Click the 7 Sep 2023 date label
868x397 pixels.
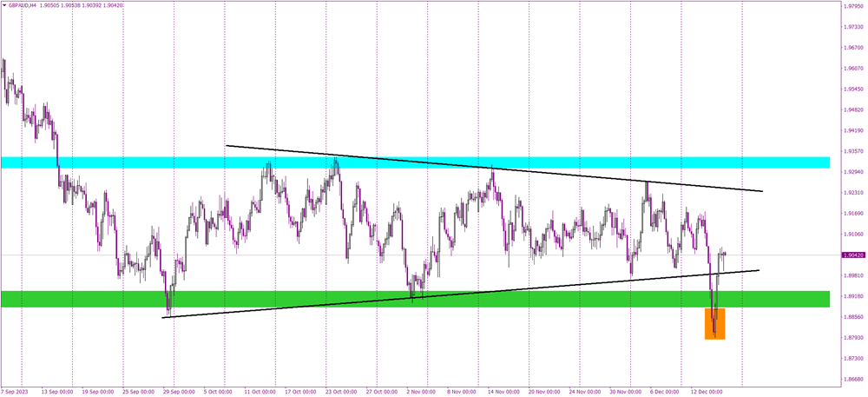coord(13,392)
